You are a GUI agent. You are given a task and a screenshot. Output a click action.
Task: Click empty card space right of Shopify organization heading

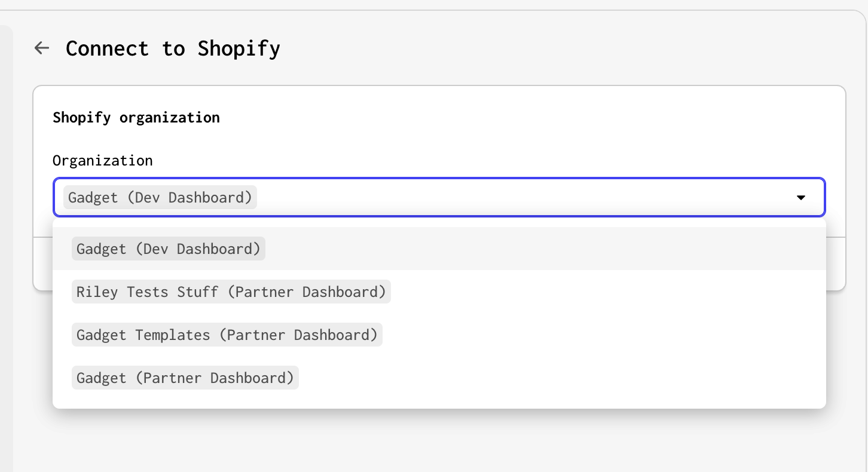point(508,117)
